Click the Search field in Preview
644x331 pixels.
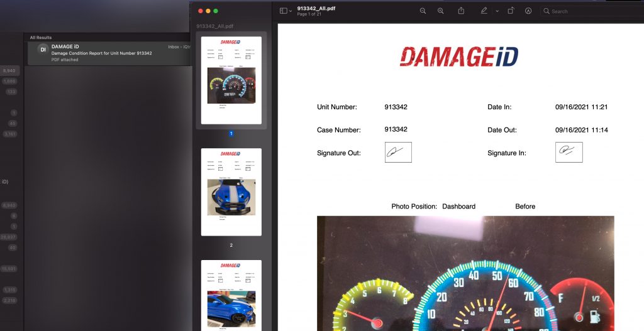pos(592,11)
